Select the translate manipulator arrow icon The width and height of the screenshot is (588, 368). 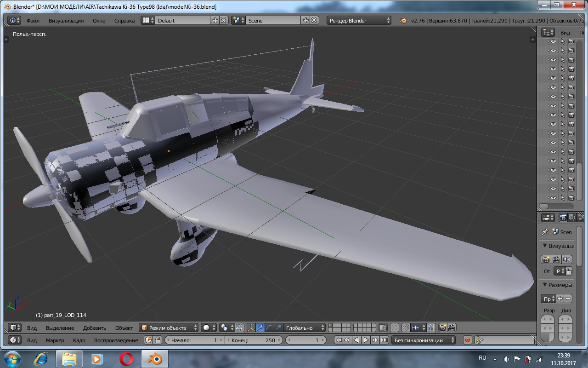[x=260, y=328]
